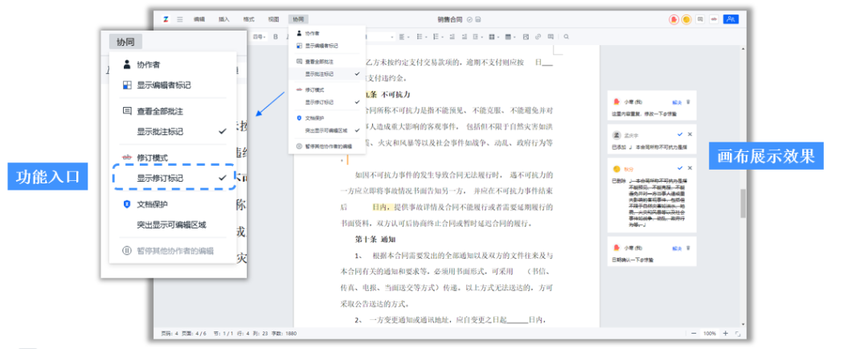Click the sync status check icon beside 销售合同
The height and width of the screenshot is (349, 868).
tap(470, 19)
